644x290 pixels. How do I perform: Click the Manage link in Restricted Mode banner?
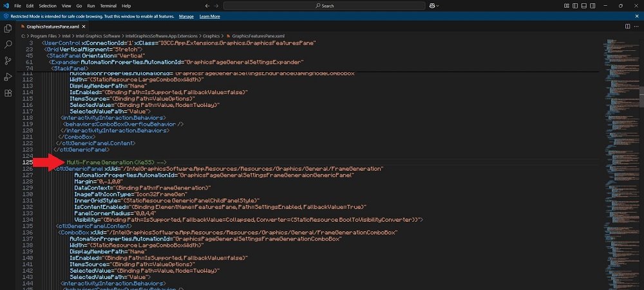click(x=186, y=16)
